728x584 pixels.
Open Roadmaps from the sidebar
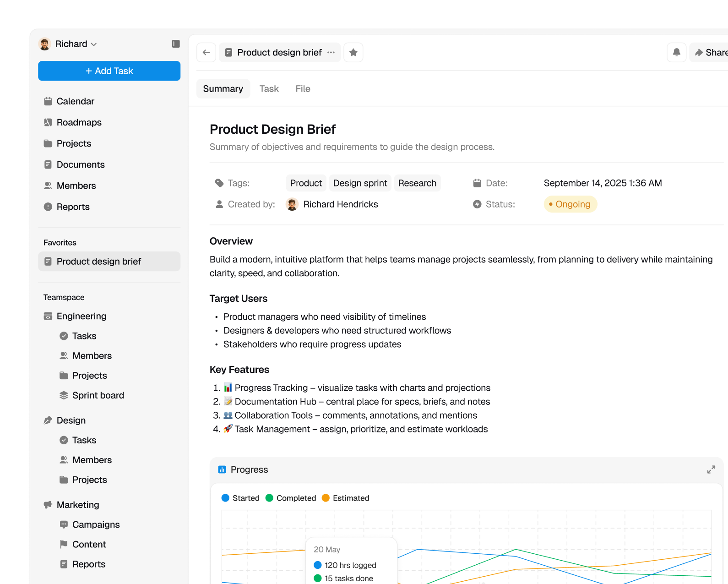point(109,122)
